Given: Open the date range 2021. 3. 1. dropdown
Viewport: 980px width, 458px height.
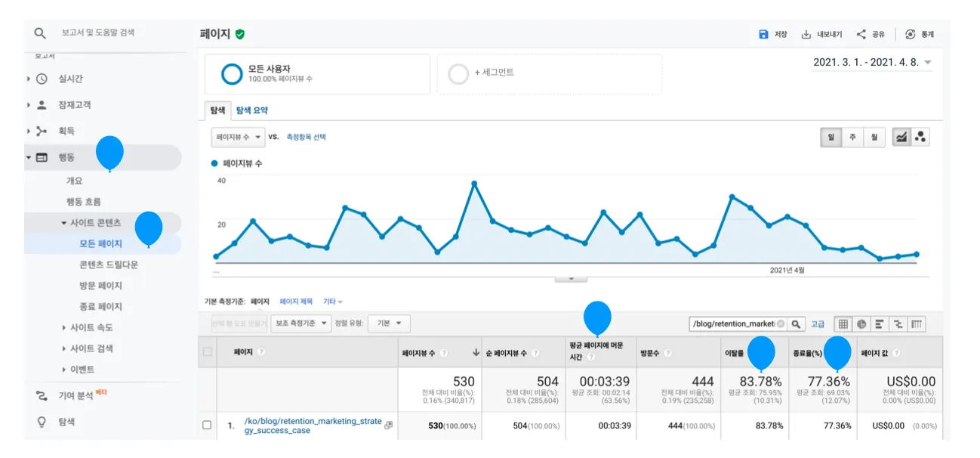Looking at the screenshot, I should tap(872, 63).
